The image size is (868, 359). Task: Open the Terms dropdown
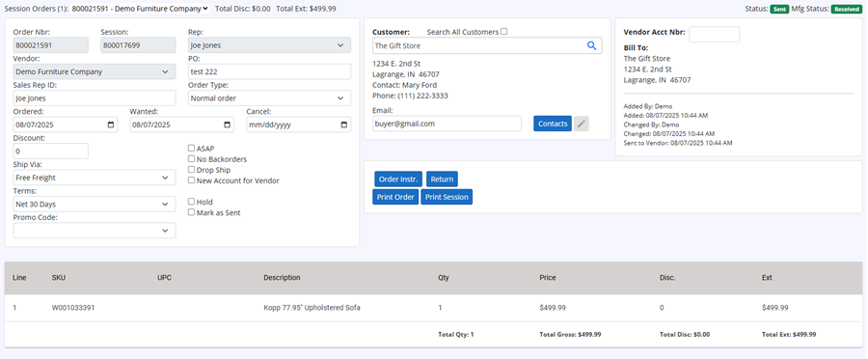(95, 204)
